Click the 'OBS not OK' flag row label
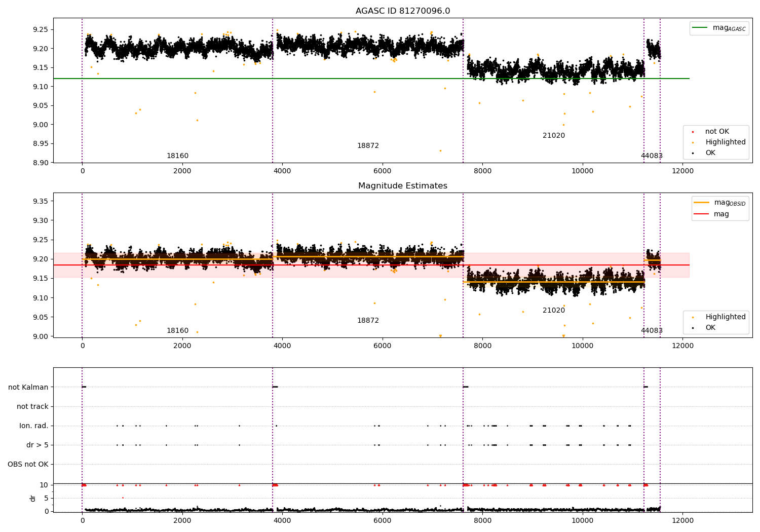 coord(28,465)
